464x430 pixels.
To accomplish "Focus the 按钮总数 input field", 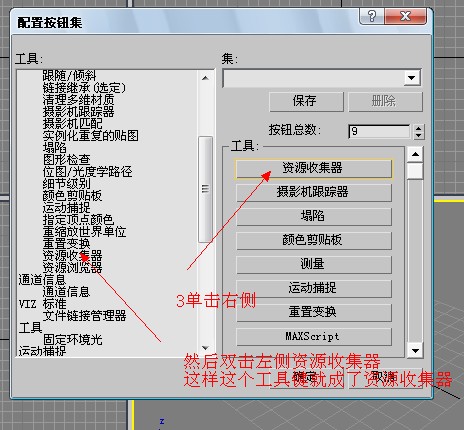I will point(379,131).
